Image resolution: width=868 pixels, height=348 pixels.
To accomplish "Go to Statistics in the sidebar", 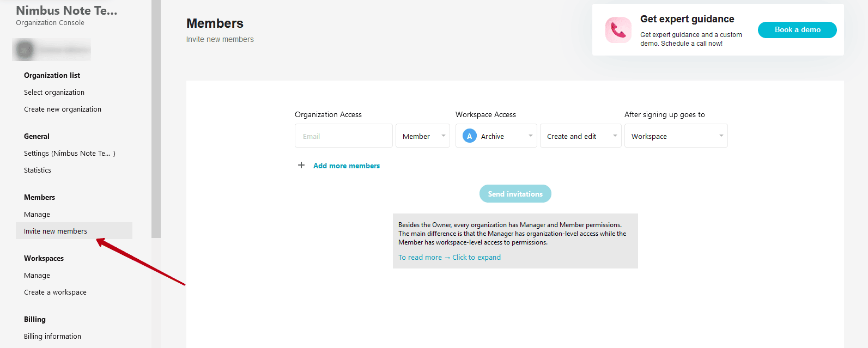I will tap(38, 170).
